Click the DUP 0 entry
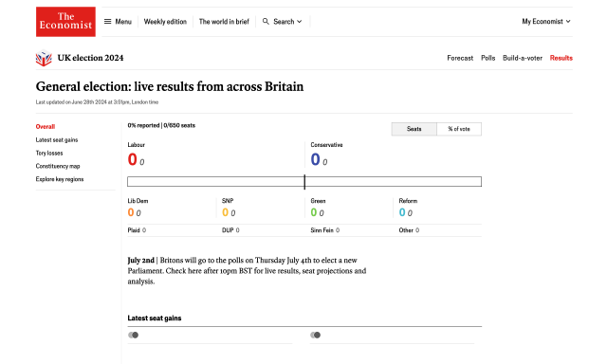607x364 pixels. 230,230
